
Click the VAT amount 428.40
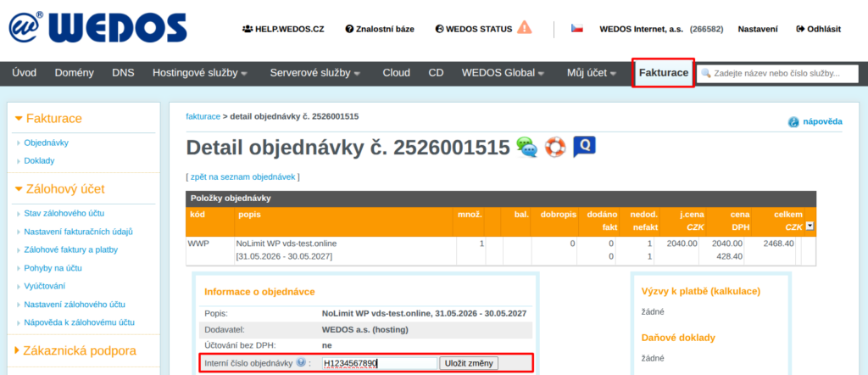click(x=728, y=257)
